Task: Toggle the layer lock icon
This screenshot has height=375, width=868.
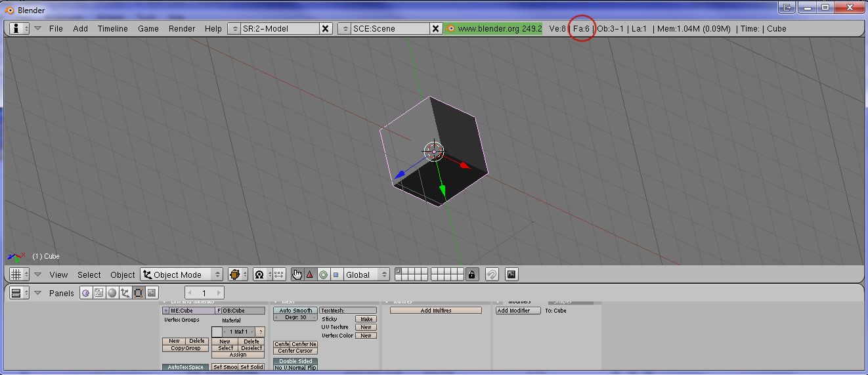Action: (x=472, y=275)
